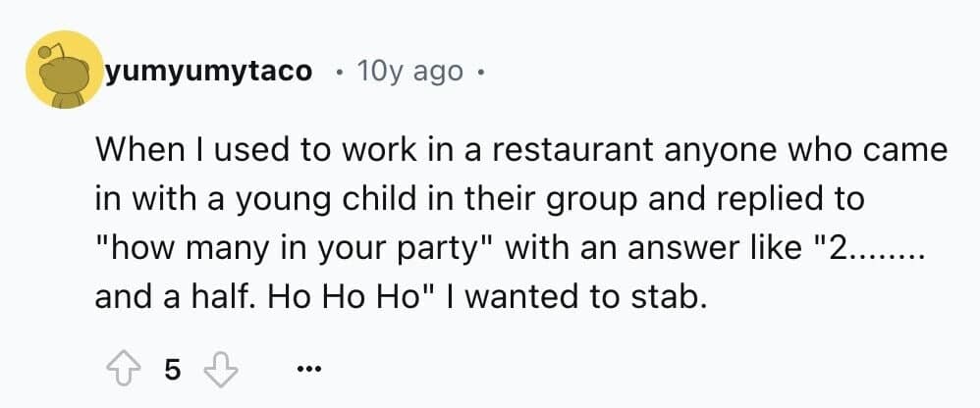This screenshot has width=980, height=408.
Task: Click the vote score number 5
Action: 173,369
